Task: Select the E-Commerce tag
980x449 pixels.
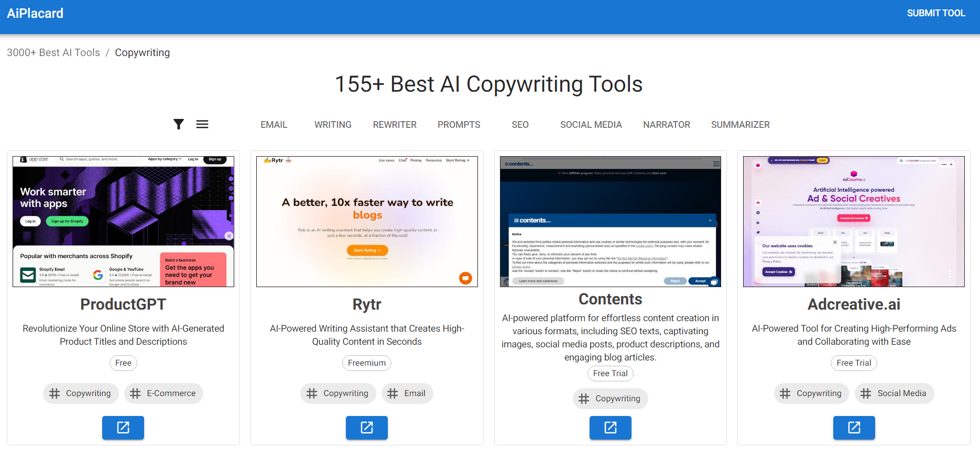Action: pos(164,393)
